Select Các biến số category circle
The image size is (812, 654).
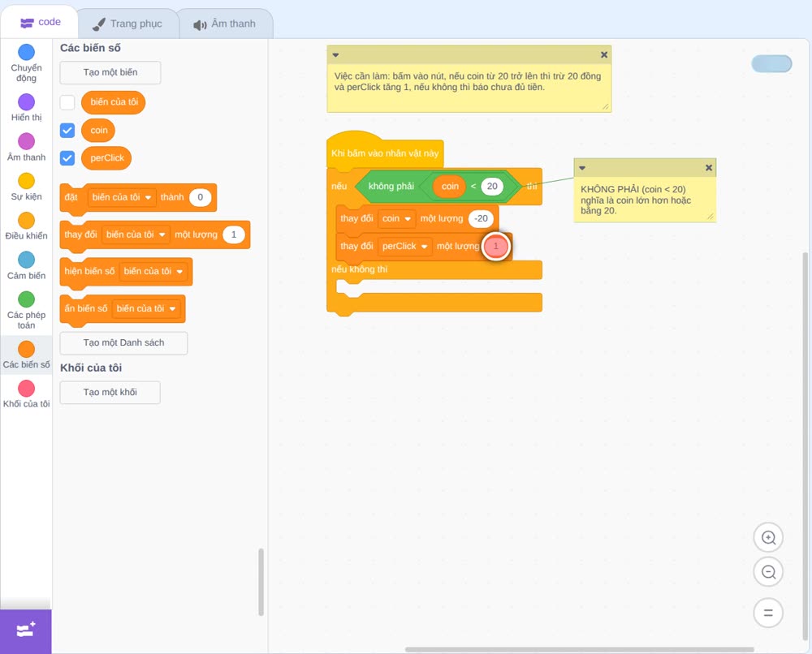click(27, 349)
